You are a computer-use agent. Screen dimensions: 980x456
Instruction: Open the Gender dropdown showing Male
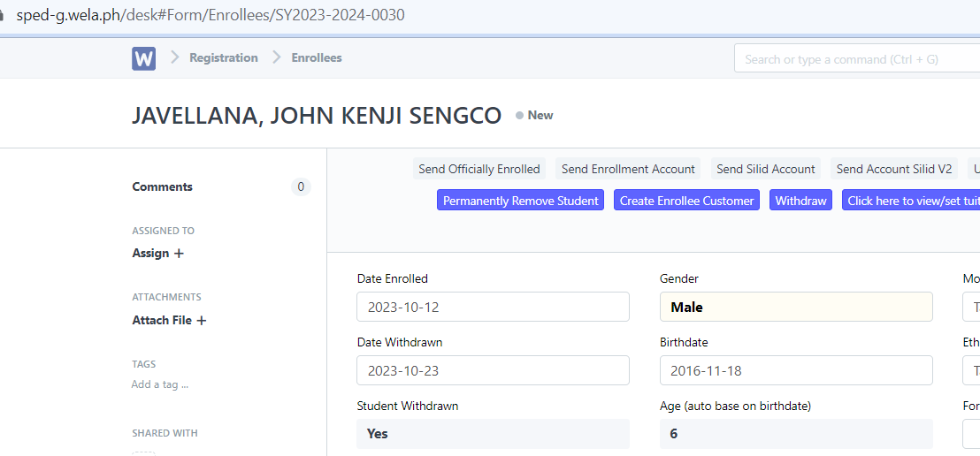pos(795,308)
